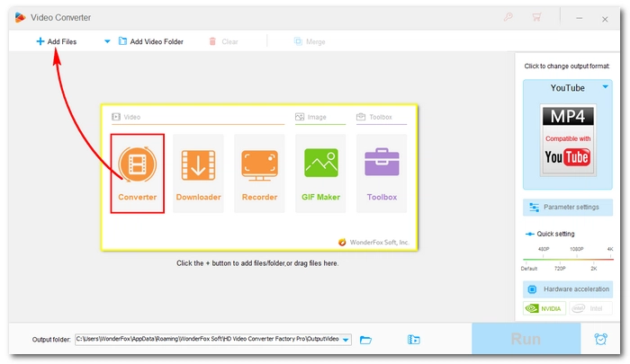Open the alarm clock scheduler icon
The height and width of the screenshot is (364, 630).
pos(600,339)
